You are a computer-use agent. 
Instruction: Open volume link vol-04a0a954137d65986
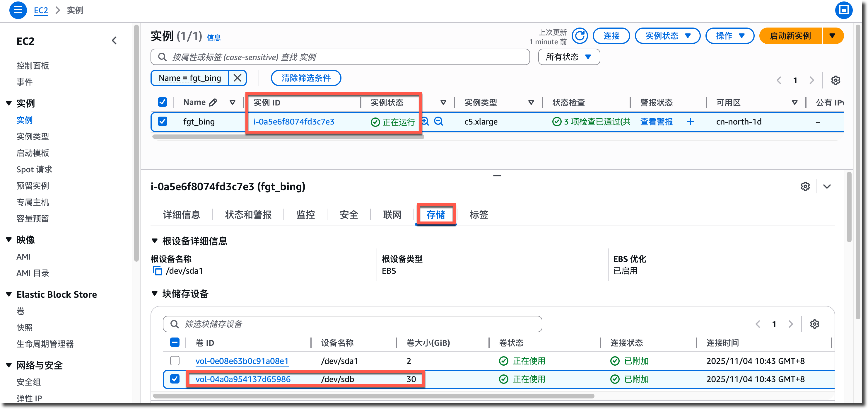[x=242, y=379]
